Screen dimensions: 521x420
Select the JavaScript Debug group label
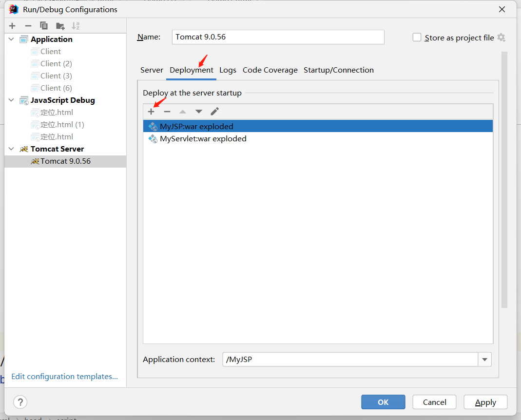63,100
